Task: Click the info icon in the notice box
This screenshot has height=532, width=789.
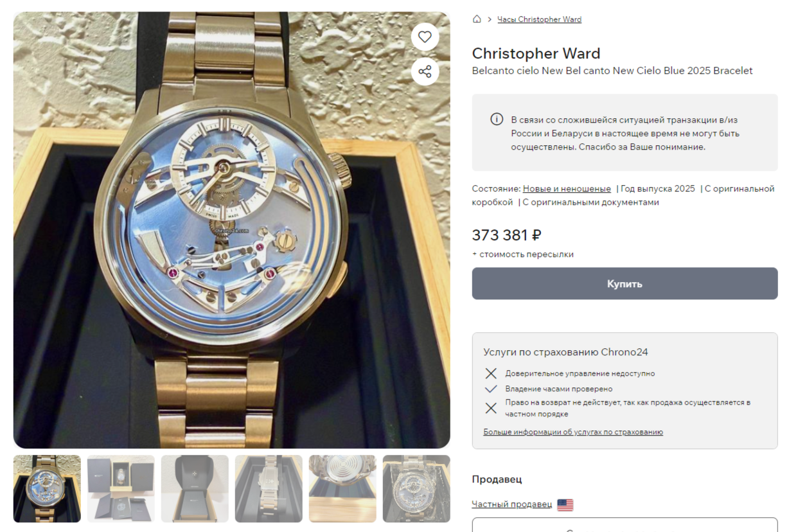Action: tap(497, 120)
